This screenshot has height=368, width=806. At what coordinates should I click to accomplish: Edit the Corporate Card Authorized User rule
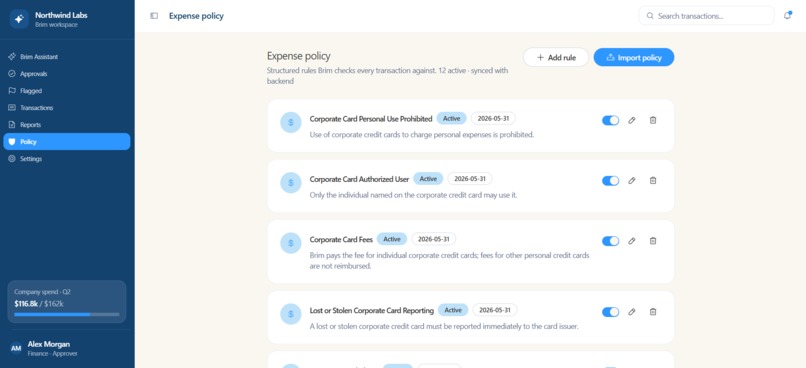point(632,180)
